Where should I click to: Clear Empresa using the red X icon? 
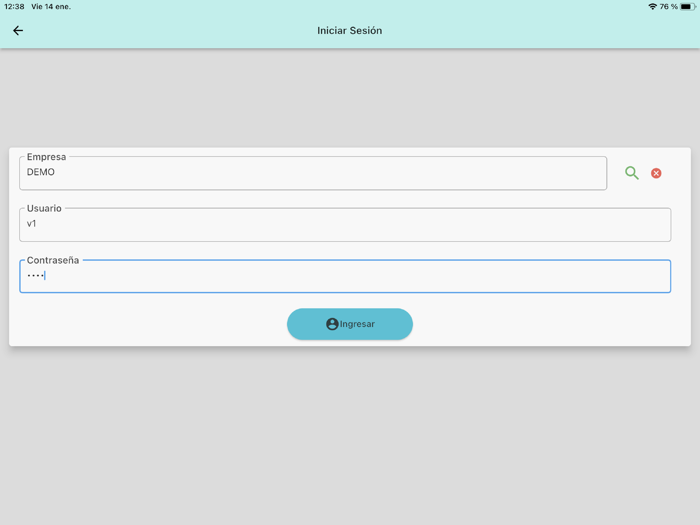(x=656, y=173)
